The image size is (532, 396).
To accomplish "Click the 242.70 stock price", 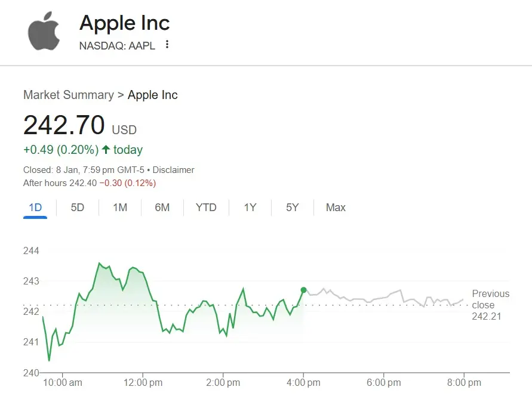I will pos(64,125).
